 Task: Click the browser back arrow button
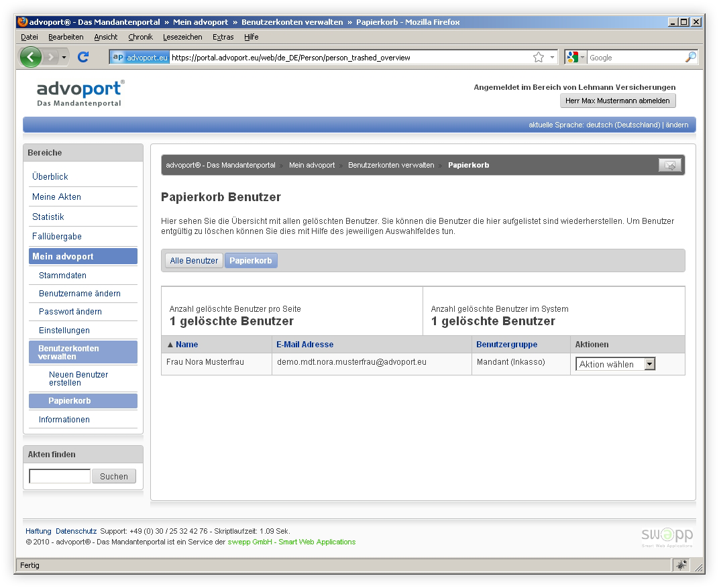click(31, 57)
